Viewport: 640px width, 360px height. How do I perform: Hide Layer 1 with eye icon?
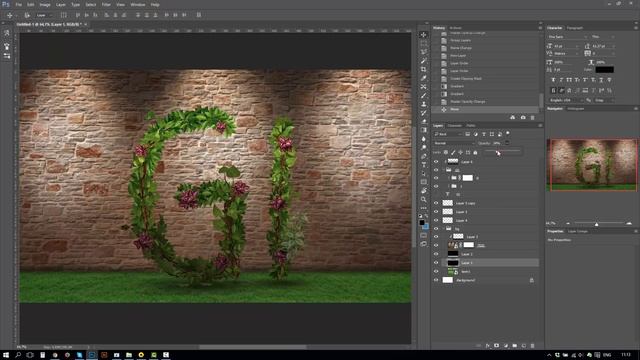click(436, 263)
